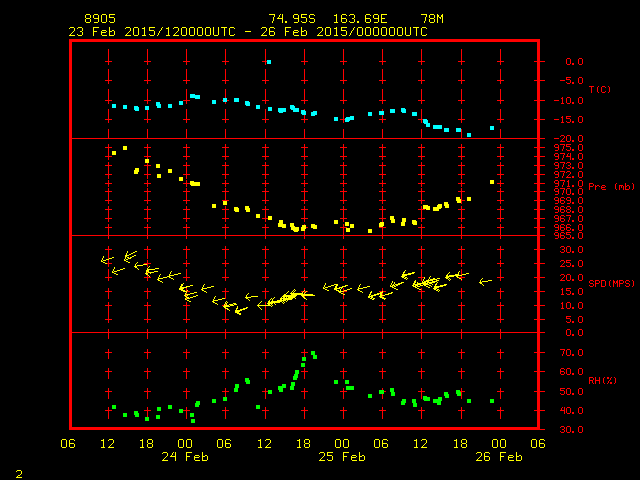Click the -10.0 temperature tick value
The width and height of the screenshot is (640, 480).
569,100
